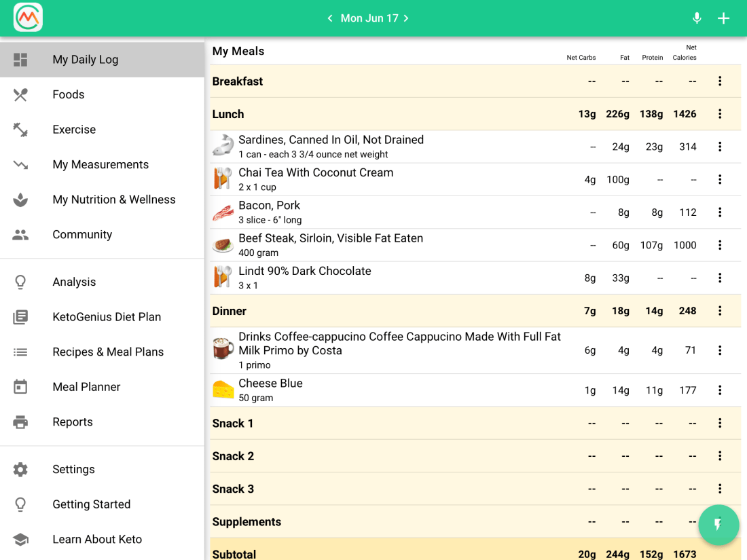The height and width of the screenshot is (560, 747).
Task: Open the Bacon, Pork food entry
Action: pyautogui.click(x=270, y=206)
